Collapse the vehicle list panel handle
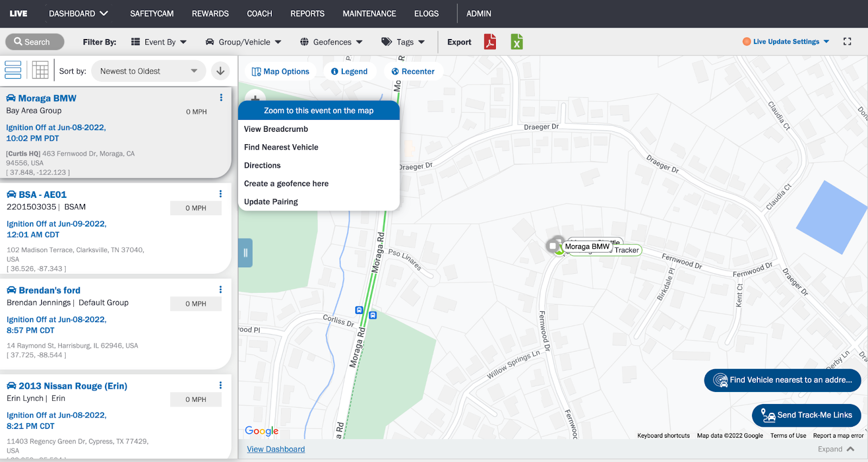Image resolution: width=868 pixels, height=462 pixels. click(245, 253)
